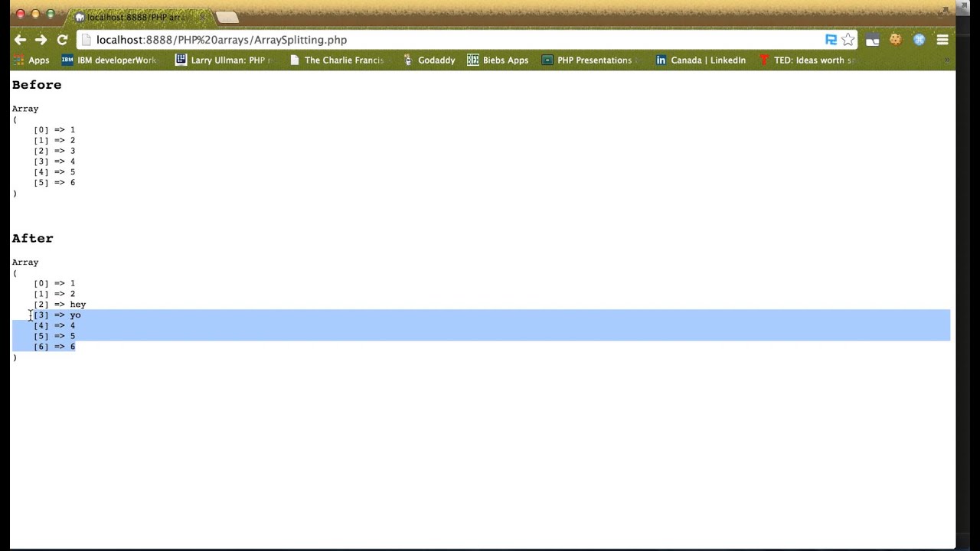Click "[4] => 4" in After array
The image size is (980, 551).
tap(54, 326)
